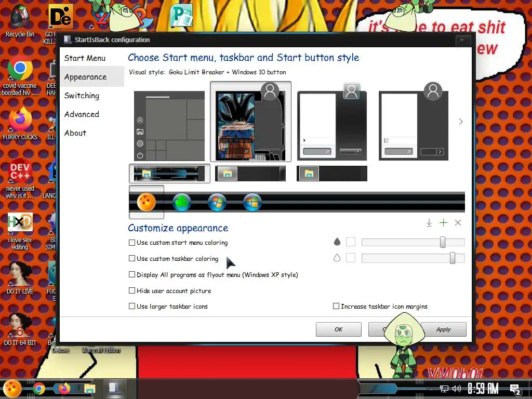
Task: Select the glossy Windows 7 menu style
Action: point(332,122)
